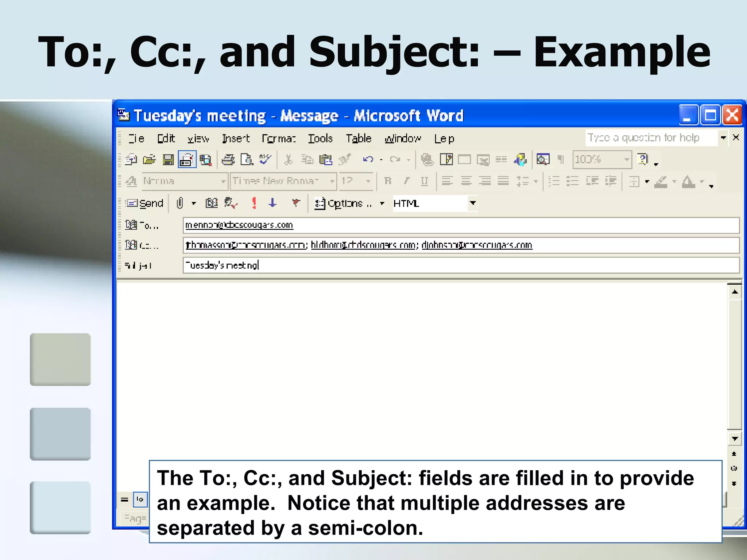
Task: Click the Cc recipients field
Action: [461, 245]
